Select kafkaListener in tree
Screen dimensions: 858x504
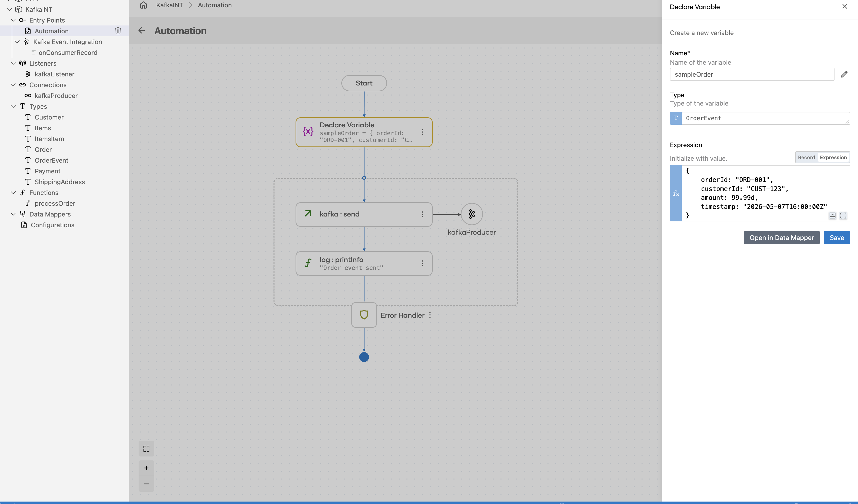click(x=54, y=74)
